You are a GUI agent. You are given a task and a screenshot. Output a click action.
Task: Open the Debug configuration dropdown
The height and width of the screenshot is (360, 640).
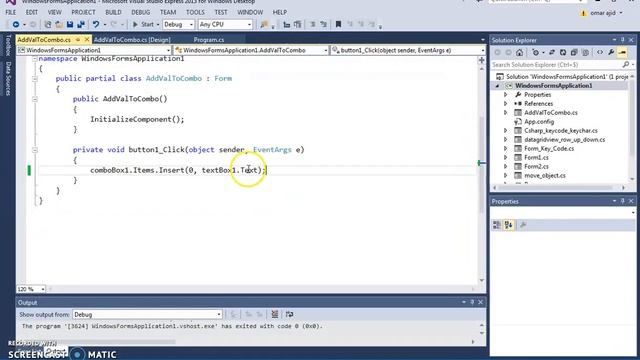(x=178, y=24)
